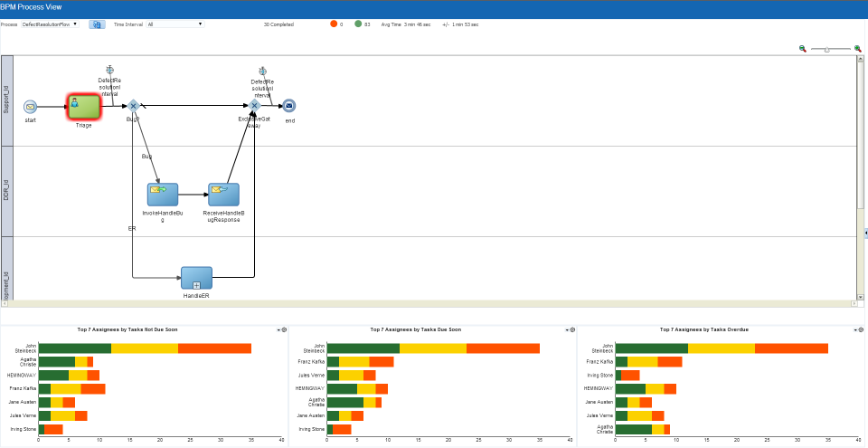The height and width of the screenshot is (448, 868).
Task: Click the diagram zoom slider track
Action: coord(830,49)
